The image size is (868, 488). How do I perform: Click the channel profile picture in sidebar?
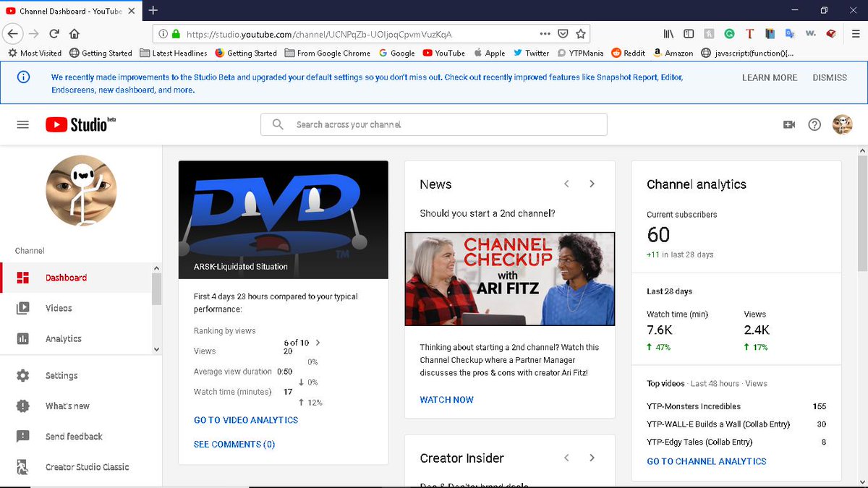click(81, 191)
